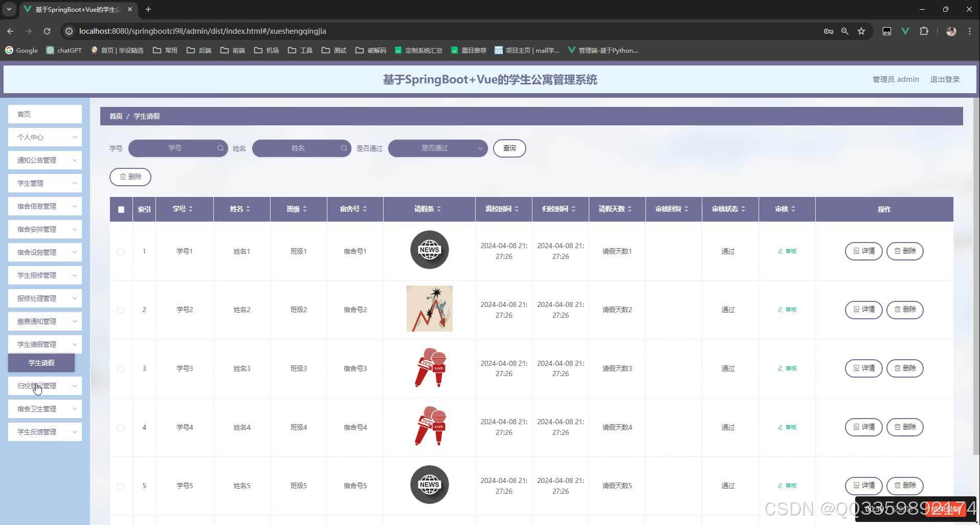Viewport: 980px width, 525px height.
Task: Sort by 审核状态 column arrows
Action: (743, 209)
